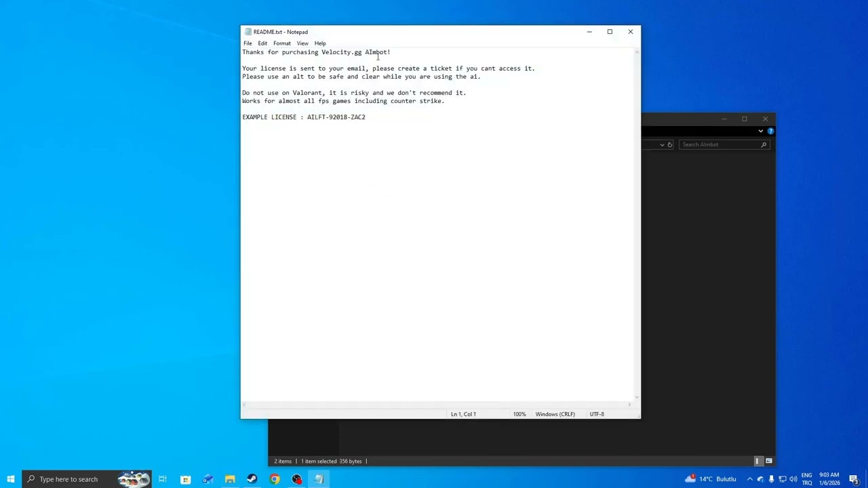Click the line 'Works for almost all fps games'
This screenshot has width=868, height=488.
click(x=343, y=101)
